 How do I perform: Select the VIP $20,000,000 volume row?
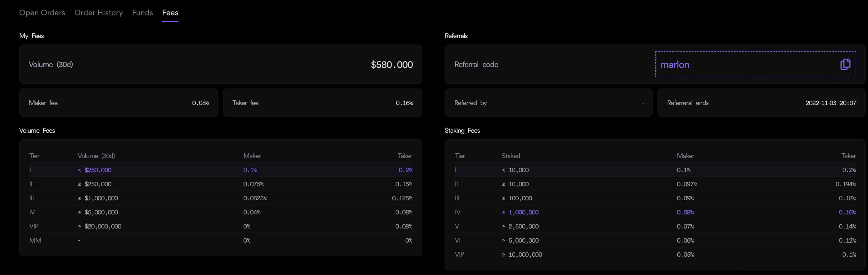pos(221,227)
